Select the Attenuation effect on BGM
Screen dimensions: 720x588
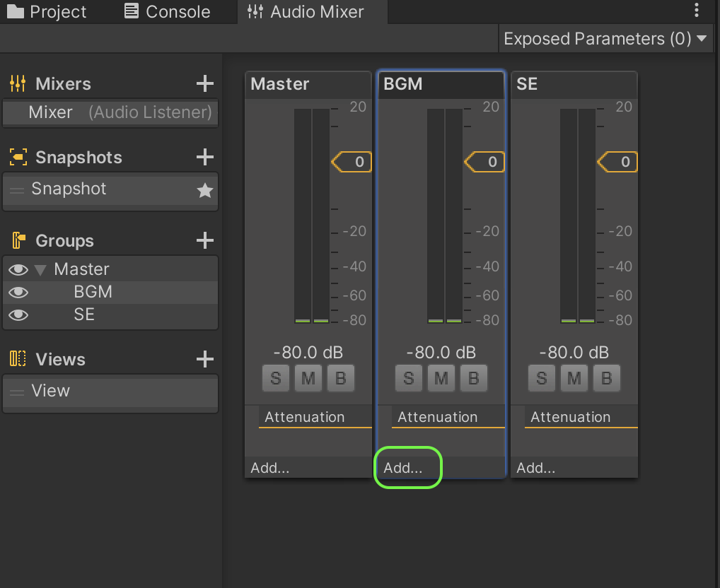point(448,417)
